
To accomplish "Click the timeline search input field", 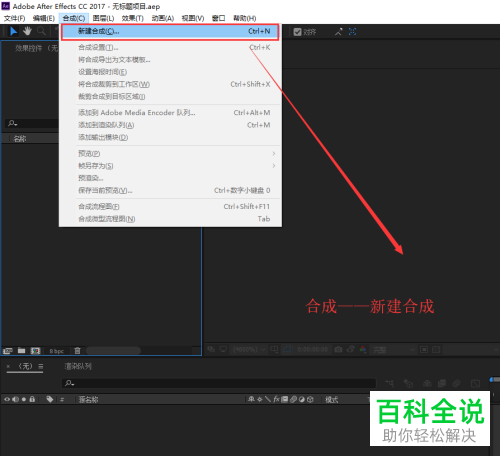I will tap(219, 383).
